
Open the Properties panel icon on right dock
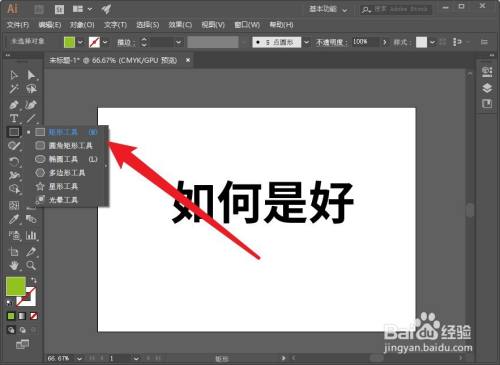(x=487, y=71)
